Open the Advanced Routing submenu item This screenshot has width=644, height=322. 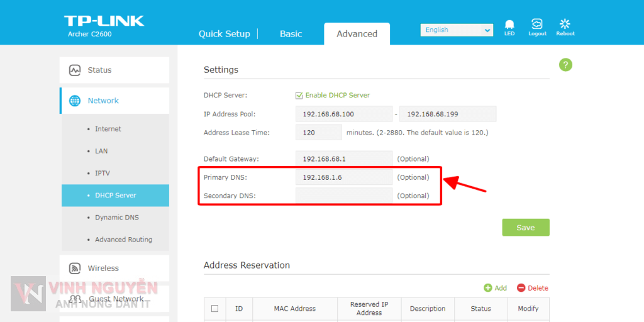click(x=123, y=240)
